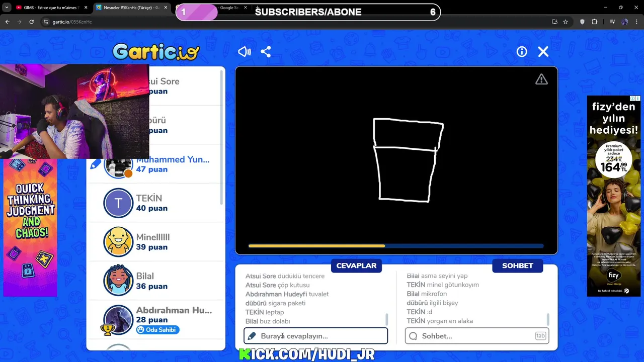Switch to the Nesneler gartic browser tab
The height and width of the screenshot is (362, 644).
(x=131, y=8)
